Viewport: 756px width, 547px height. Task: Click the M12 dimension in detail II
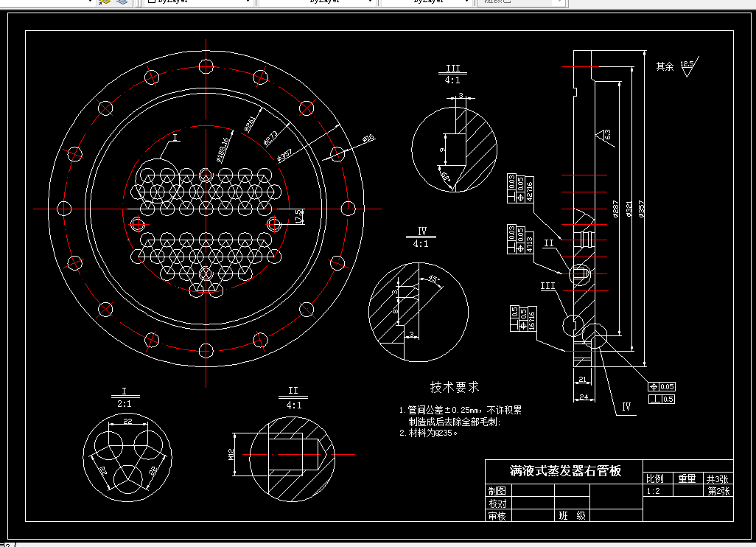231,454
